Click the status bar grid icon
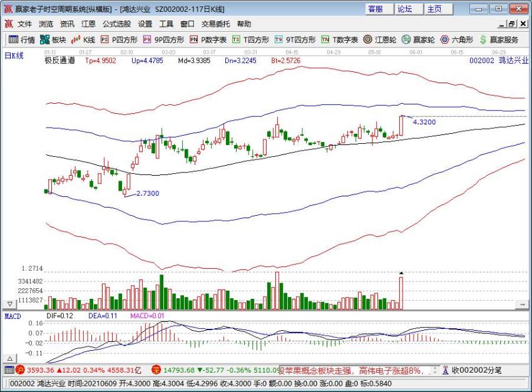Screen dimensions: 532x392 tap(9, 370)
